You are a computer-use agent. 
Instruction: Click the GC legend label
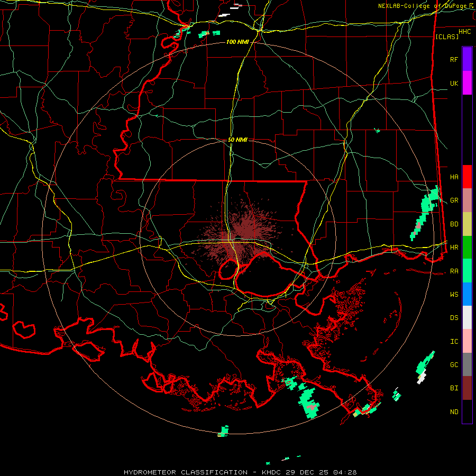click(454, 365)
